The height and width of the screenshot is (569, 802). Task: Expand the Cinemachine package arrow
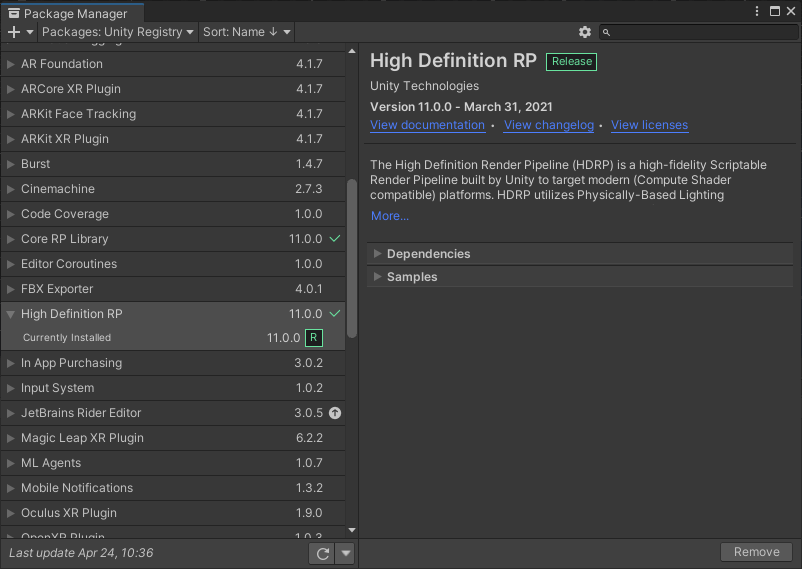click(11, 189)
